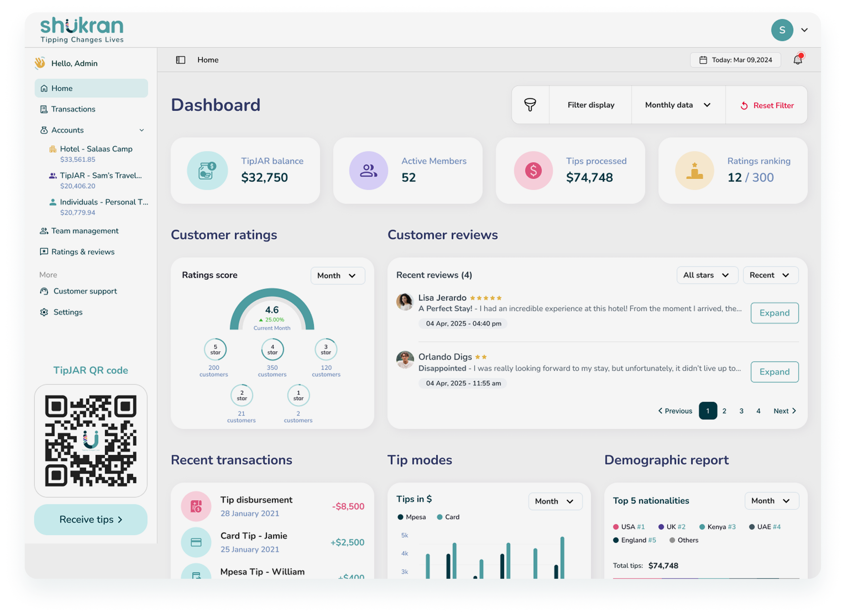This screenshot has height=616, width=846.
Task: Collapse the Accounts section chevron
Action: [x=142, y=130]
